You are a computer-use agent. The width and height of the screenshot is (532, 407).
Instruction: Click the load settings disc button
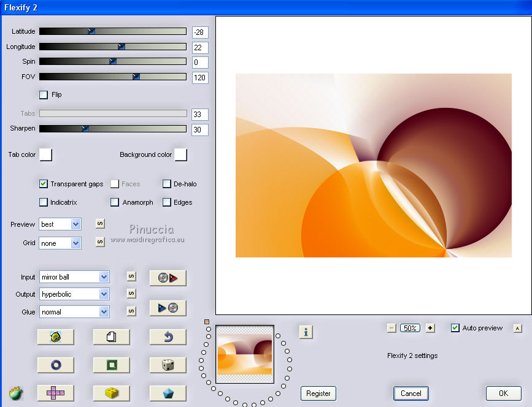[x=168, y=278]
